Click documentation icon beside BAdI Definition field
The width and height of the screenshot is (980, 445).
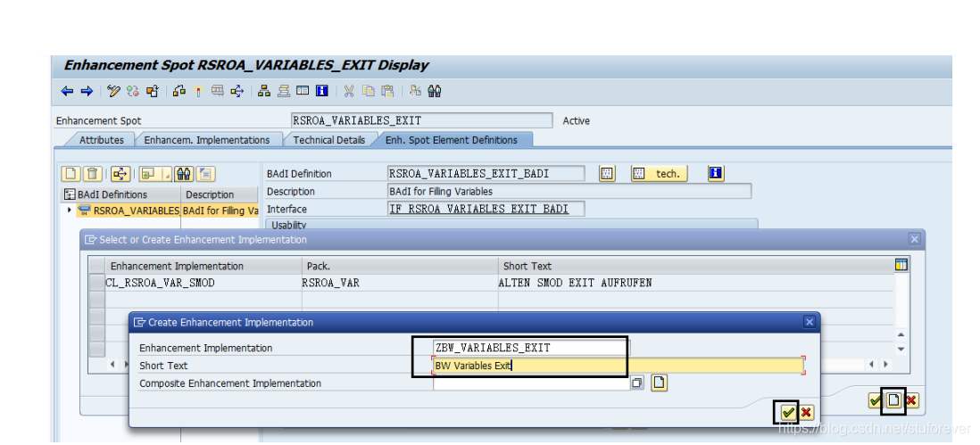point(608,174)
